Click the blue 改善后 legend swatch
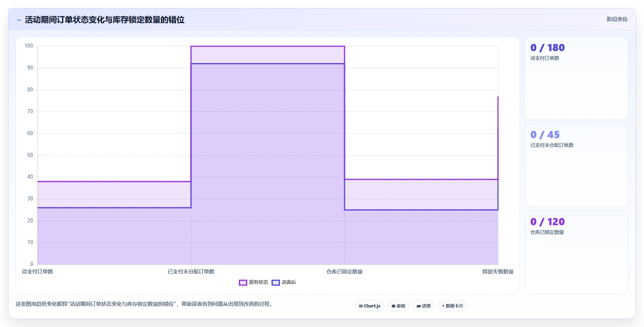 coord(276,283)
